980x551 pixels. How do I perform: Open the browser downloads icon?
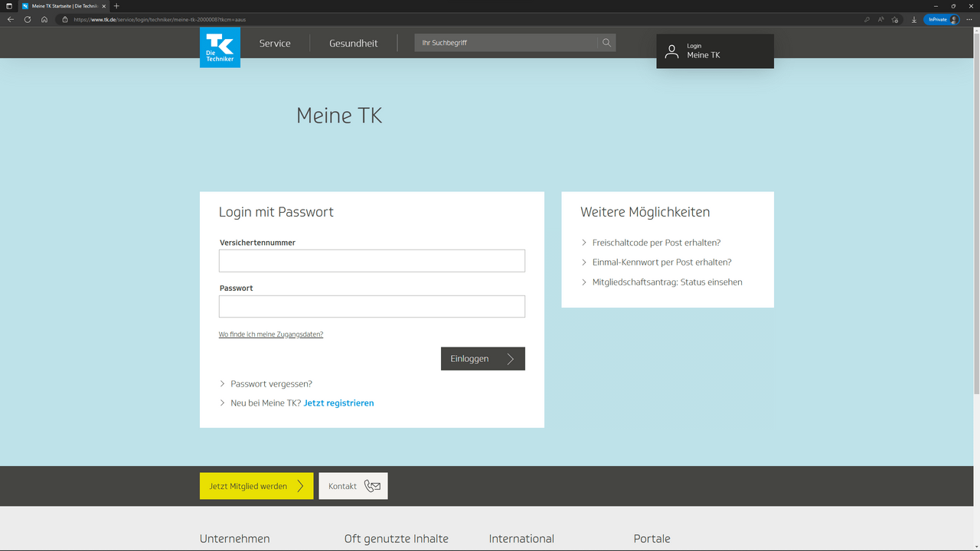tap(914, 19)
